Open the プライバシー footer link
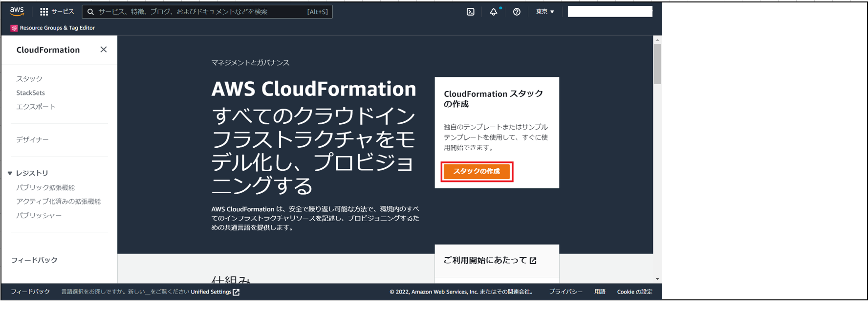The width and height of the screenshot is (868, 317). 565,292
